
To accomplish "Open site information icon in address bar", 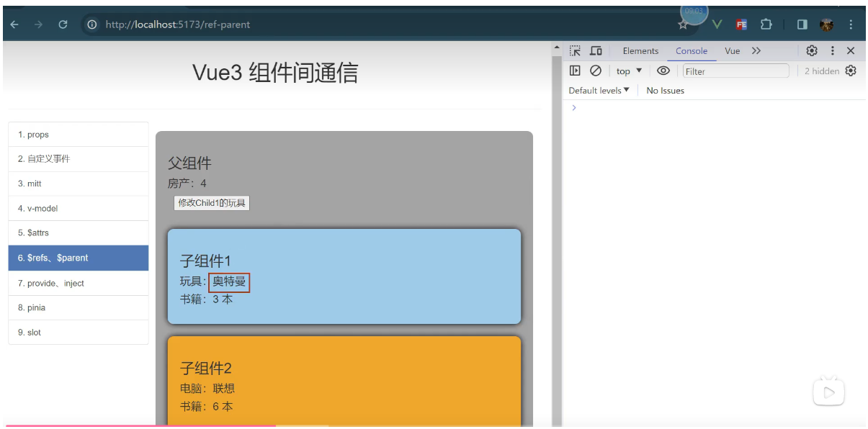I will pyautogui.click(x=92, y=24).
